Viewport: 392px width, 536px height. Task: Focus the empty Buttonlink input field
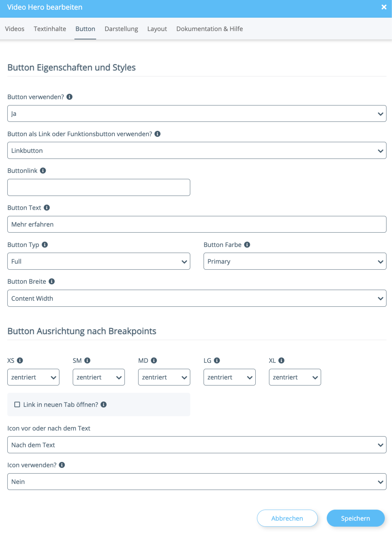click(98, 187)
